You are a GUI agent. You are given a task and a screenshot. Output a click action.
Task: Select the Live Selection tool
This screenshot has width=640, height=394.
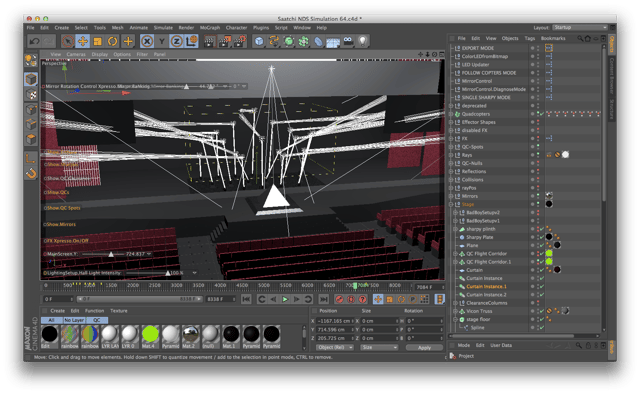pyautogui.click(x=68, y=41)
